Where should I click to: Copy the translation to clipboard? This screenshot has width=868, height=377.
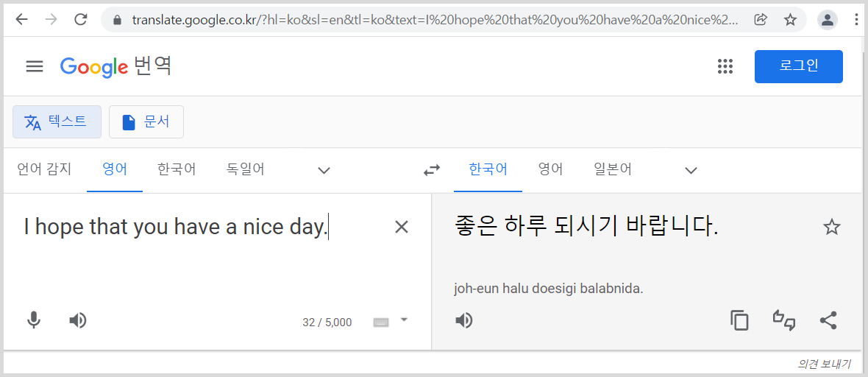(739, 320)
